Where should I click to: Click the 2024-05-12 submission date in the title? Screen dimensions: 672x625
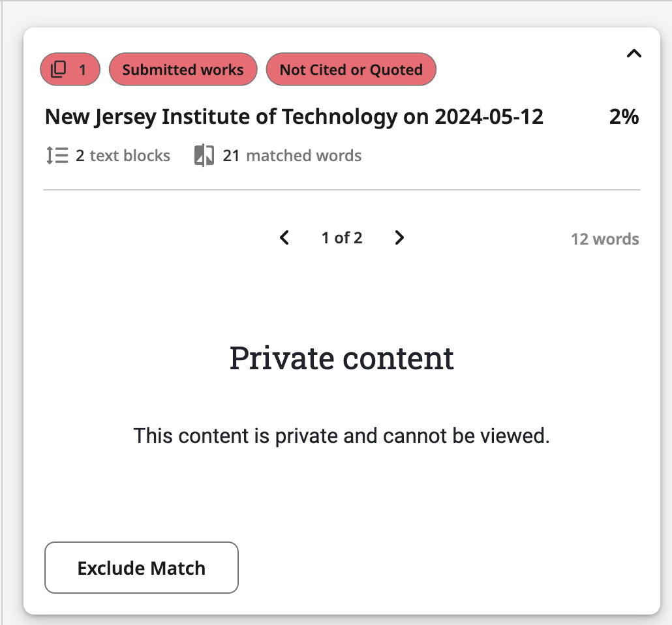pyautogui.click(x=489, y=117)
